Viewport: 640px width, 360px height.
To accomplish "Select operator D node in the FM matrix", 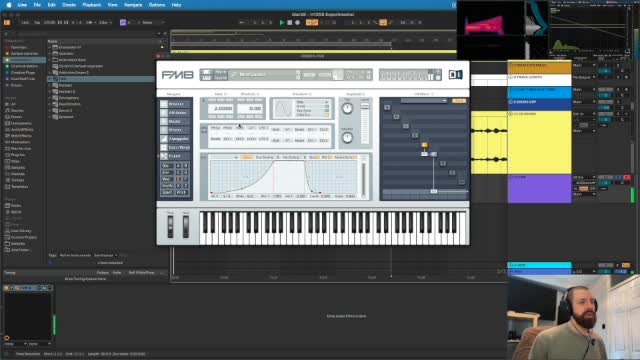I will tap(415, 135).
